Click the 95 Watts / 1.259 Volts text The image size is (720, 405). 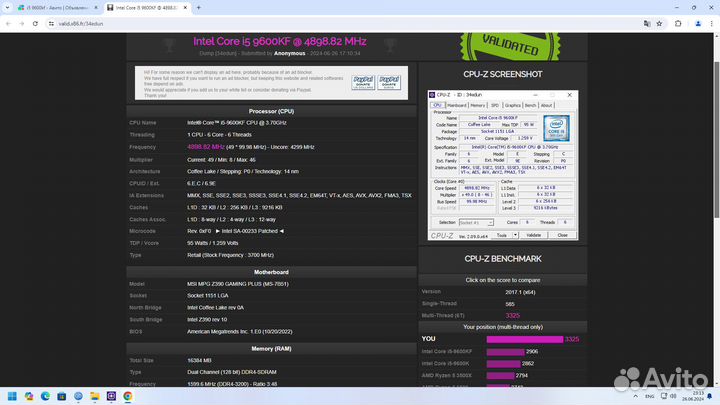click(x=213, y=243)
